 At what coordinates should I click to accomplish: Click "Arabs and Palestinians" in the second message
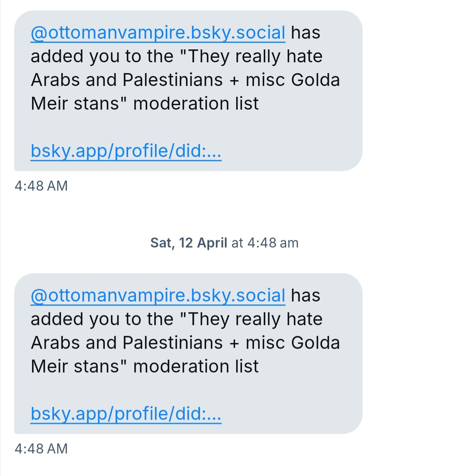click(x=127, y=343)
